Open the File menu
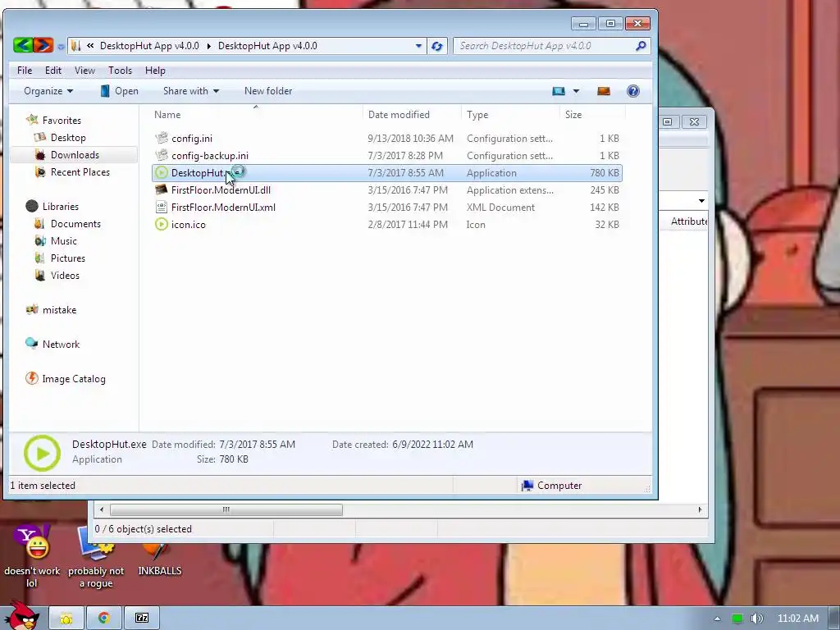 click(x=25, y=71)
